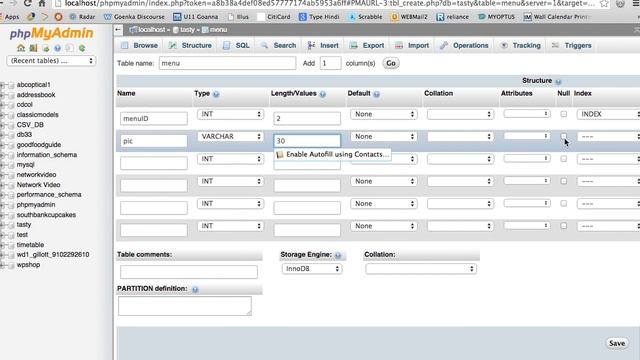Click the browser reload icon
This screenshot has width=640, height=360.
(x=27, y=3)
